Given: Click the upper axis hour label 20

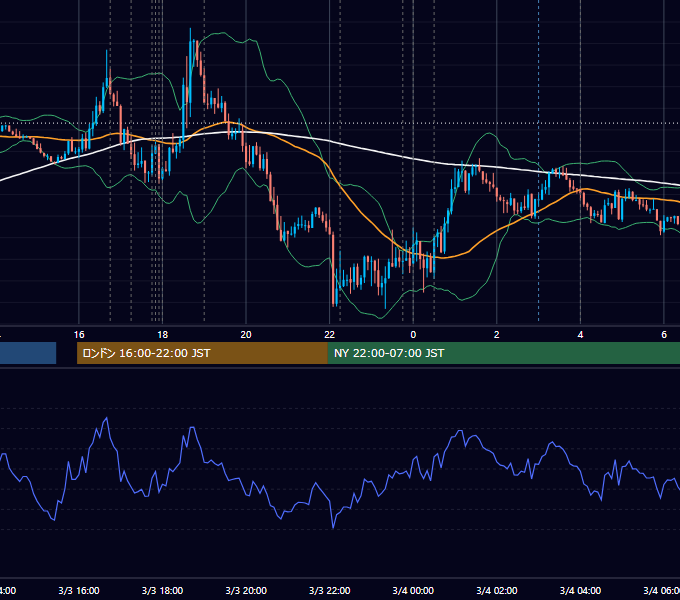Looking at the screenshot, I should pyautogui.click(x=246, y=335).
